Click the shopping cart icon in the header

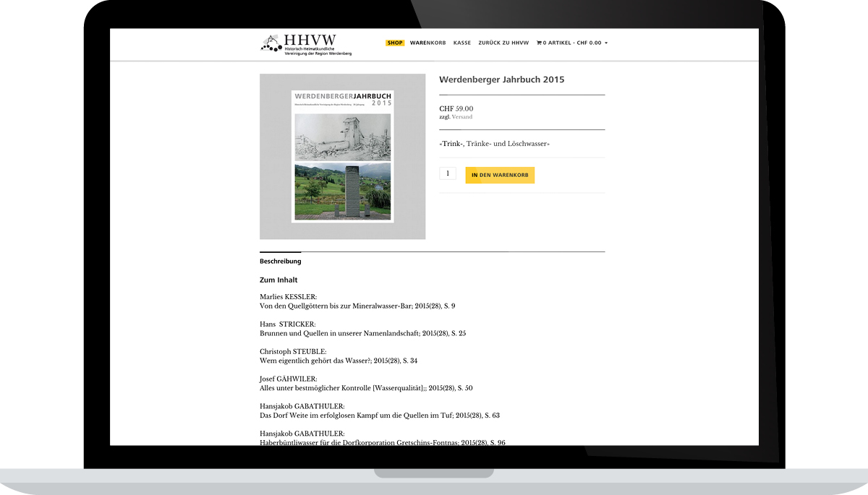538,43
